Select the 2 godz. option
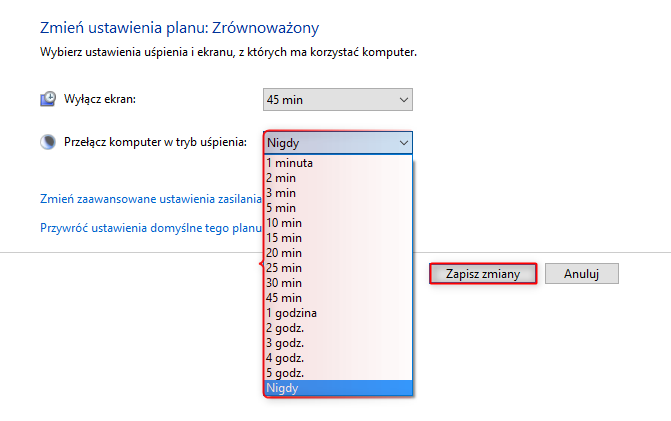The width and height of the screenshot is (671, 421). (338, 328)
